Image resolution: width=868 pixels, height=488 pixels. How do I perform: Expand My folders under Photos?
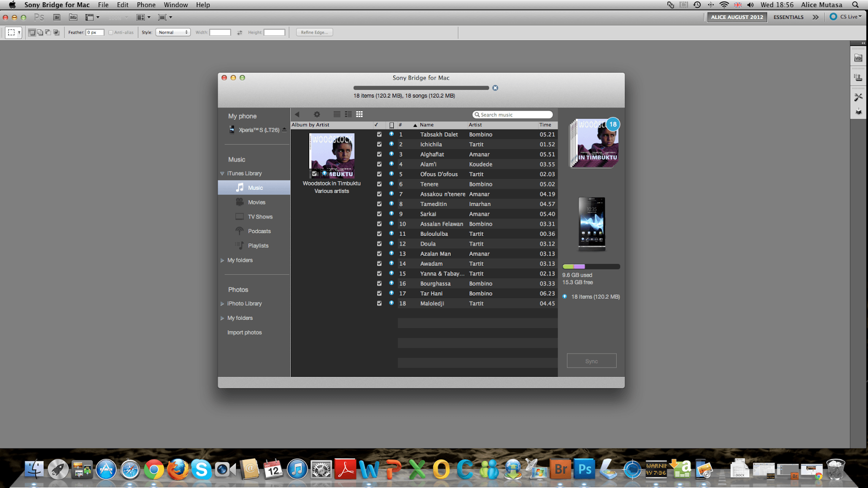[222, 318]
